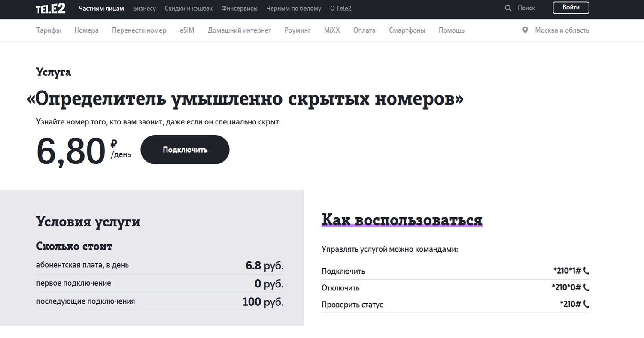
Task: Click phone icon next to *210*1#
Action: coord(586,271)
